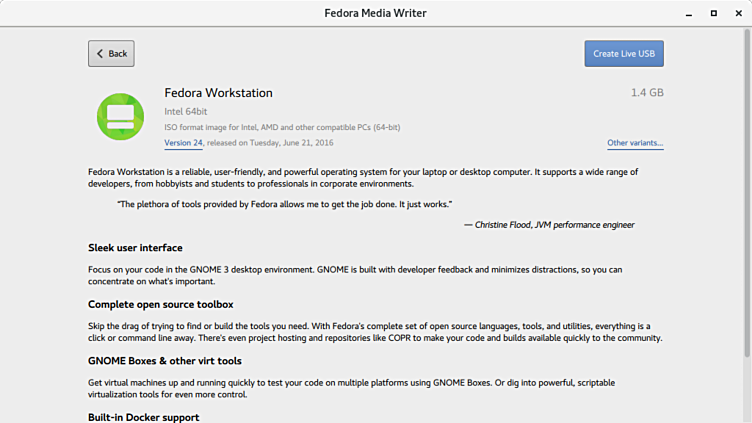Click the green Fedora Workstation icon
This screenshot has height=423, width=752.
121,116
